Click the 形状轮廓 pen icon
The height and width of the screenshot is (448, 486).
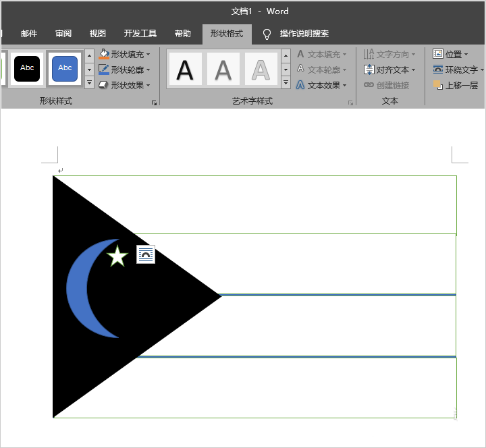click(x=104, y=69)
